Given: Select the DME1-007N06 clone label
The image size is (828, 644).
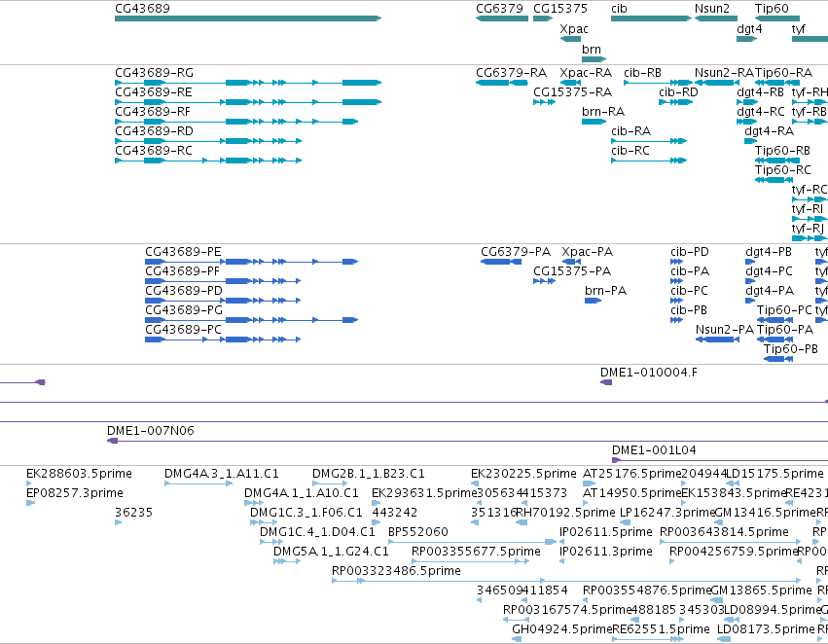Looking at the screenshot, I should coord(151,431).
